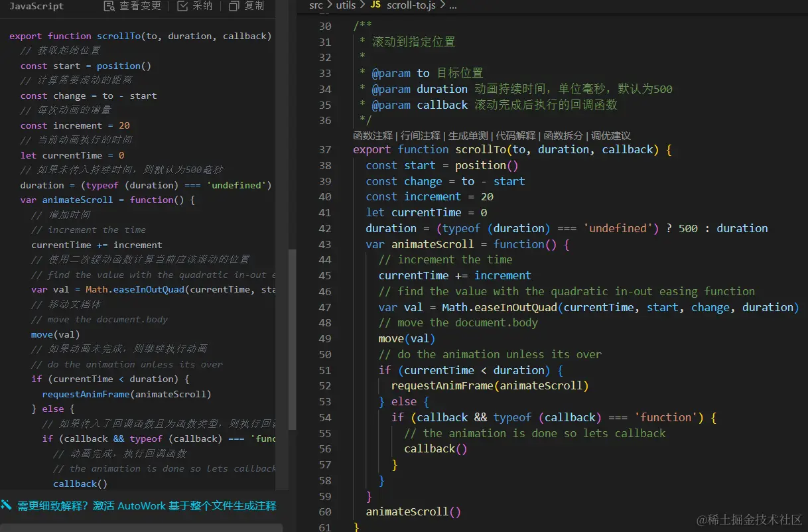The width and height of the screenshot is (808, 532).
Task: Click the JavaScript language label
Action: coord(36,6)
